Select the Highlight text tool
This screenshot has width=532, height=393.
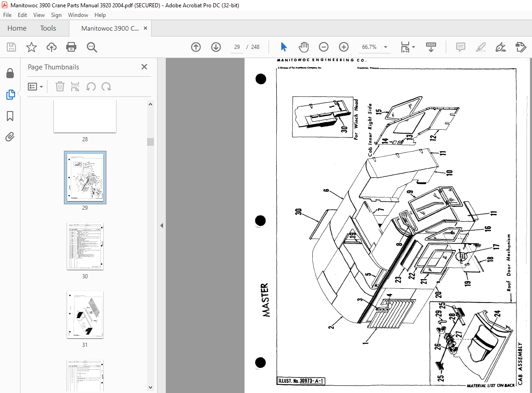pos(480,47)
